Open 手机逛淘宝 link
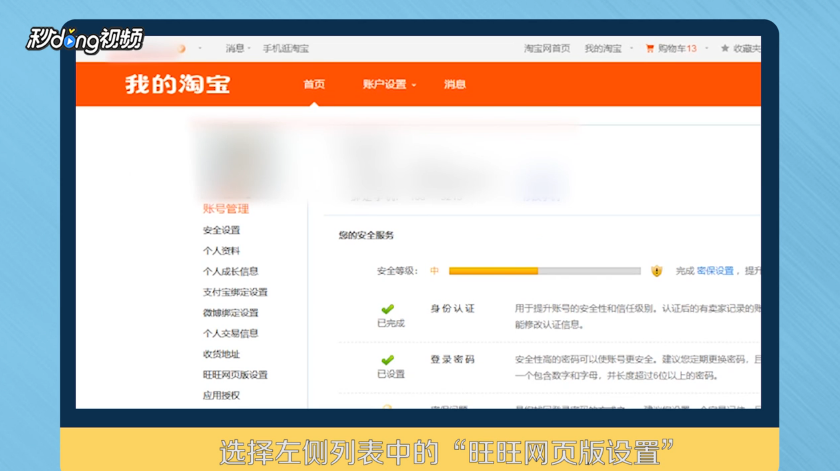Viewport: 840px width, 471px height. tap(286, 48)
